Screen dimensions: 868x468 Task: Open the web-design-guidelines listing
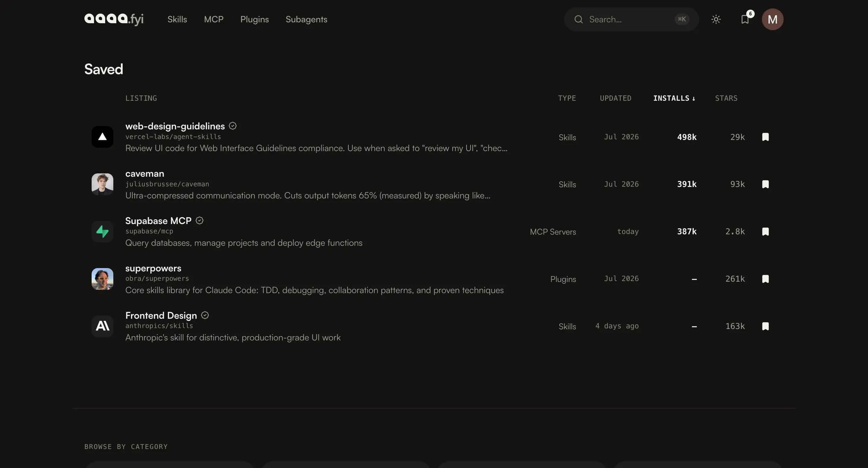click(x=175, y=126)
